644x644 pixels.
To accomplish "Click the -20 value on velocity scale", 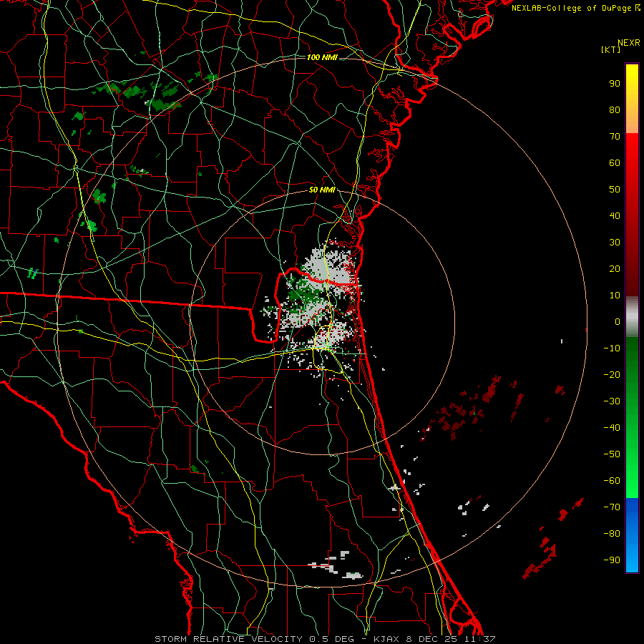I will [x=612, y=374].
